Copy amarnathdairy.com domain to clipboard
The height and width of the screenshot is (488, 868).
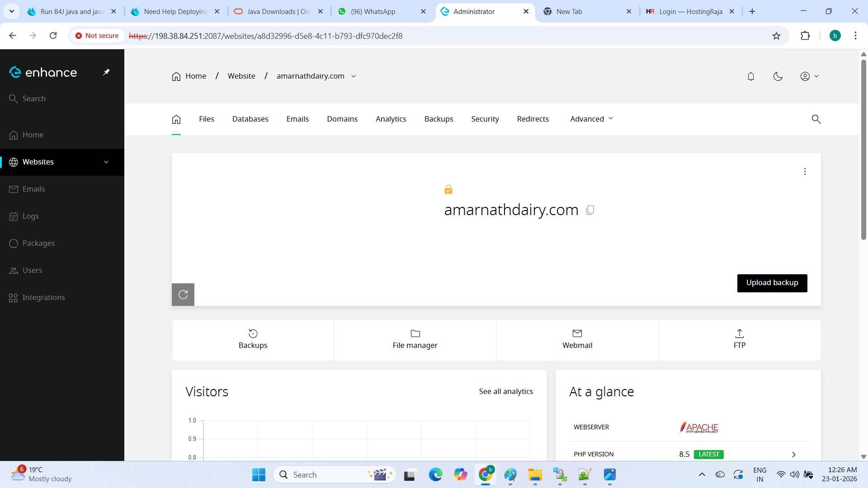(x=590, y=210)
